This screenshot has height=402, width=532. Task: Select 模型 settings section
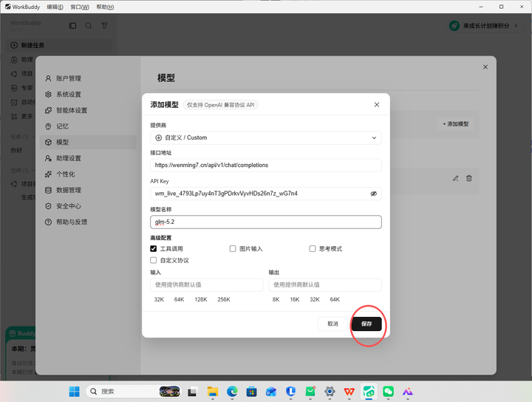point(88,142)
